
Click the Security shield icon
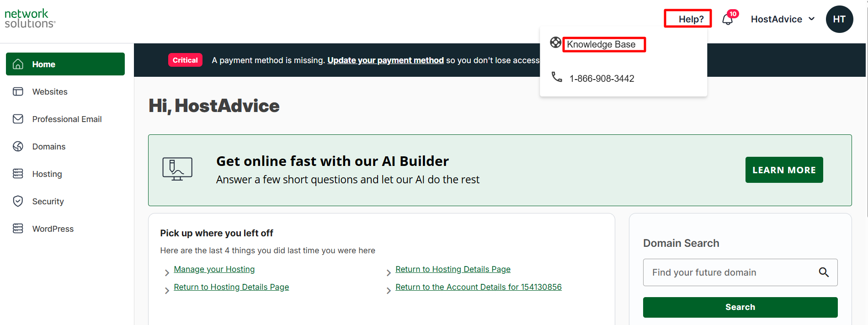point(18,201)
